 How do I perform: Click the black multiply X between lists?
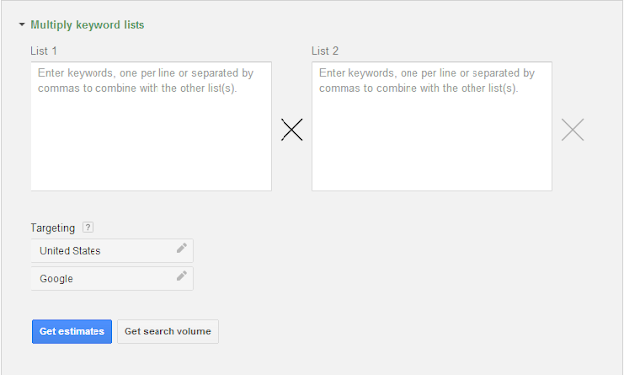pos(292,130)
